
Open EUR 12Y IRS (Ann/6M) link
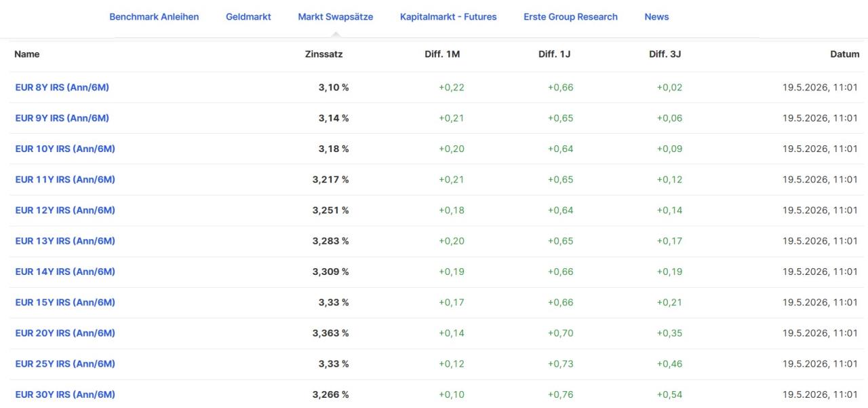(x=65, y=210)
